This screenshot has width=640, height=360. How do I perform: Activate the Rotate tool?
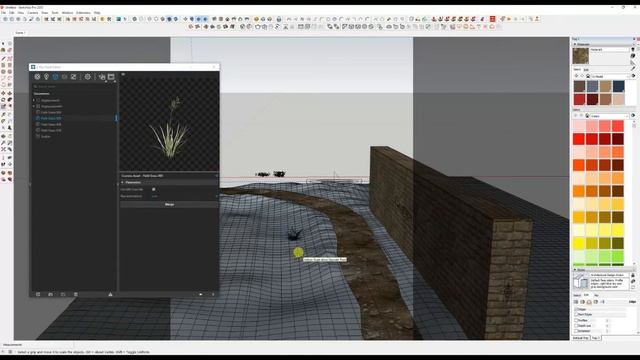pyautogui.click(x=3, y=100)
